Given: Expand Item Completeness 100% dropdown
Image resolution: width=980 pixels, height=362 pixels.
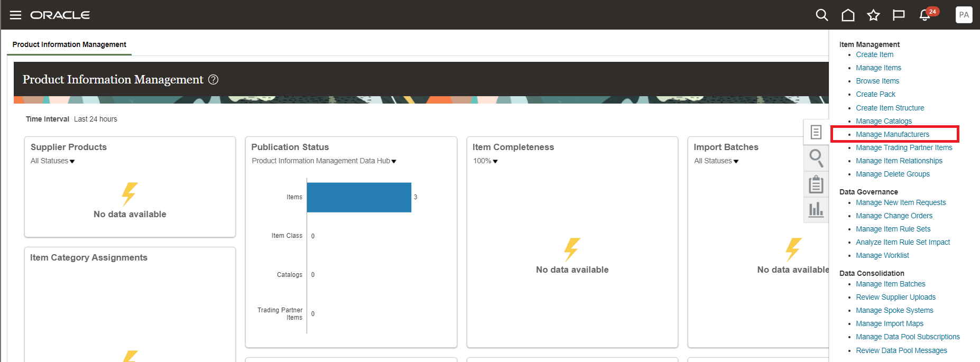Looking at the screenshot, I should (x=485, y=161).
